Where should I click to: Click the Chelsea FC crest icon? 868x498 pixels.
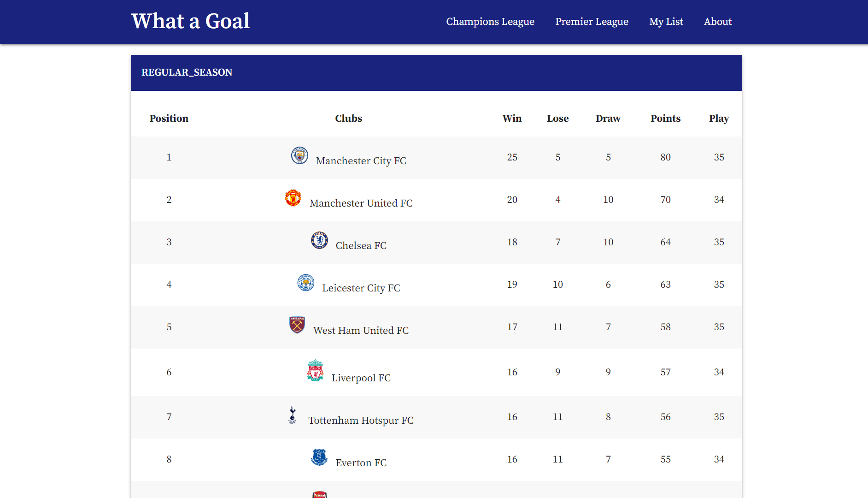tap(319, 240)
